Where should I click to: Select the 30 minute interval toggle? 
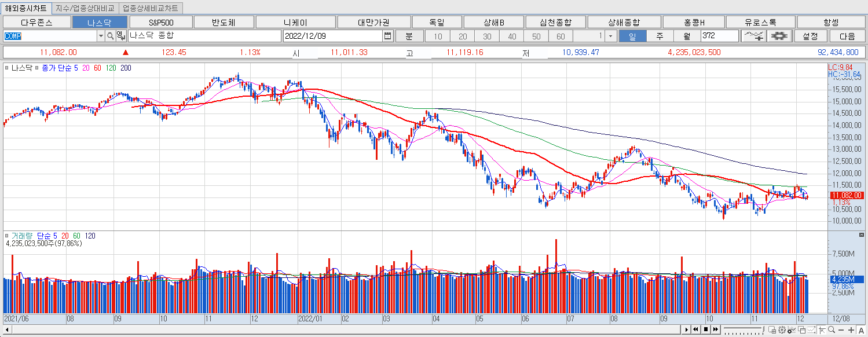(x=487, y=36)
